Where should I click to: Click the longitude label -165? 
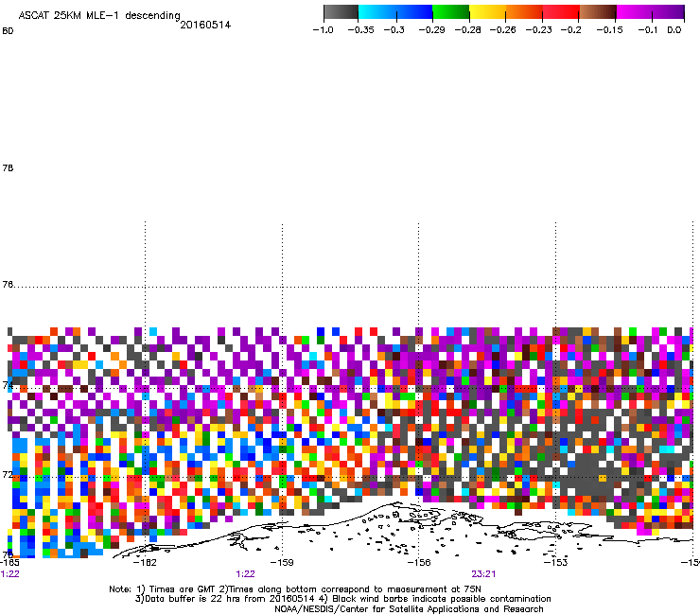point(9,563)
